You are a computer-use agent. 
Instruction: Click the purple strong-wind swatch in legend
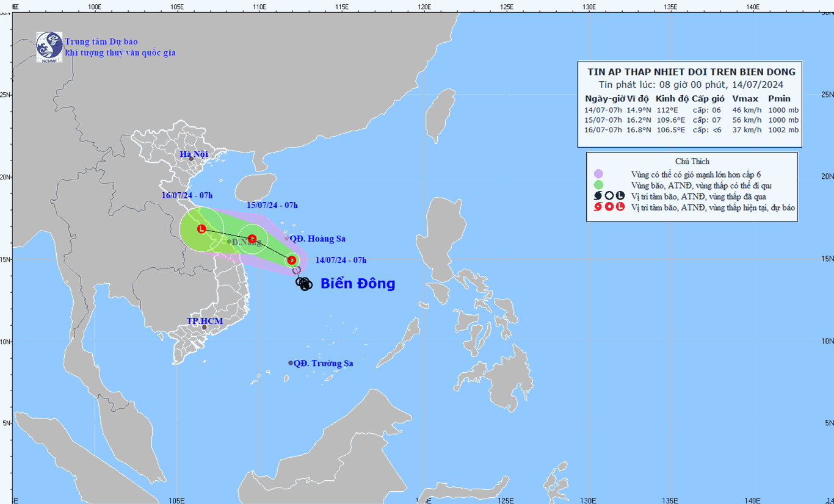coord(598,174)
